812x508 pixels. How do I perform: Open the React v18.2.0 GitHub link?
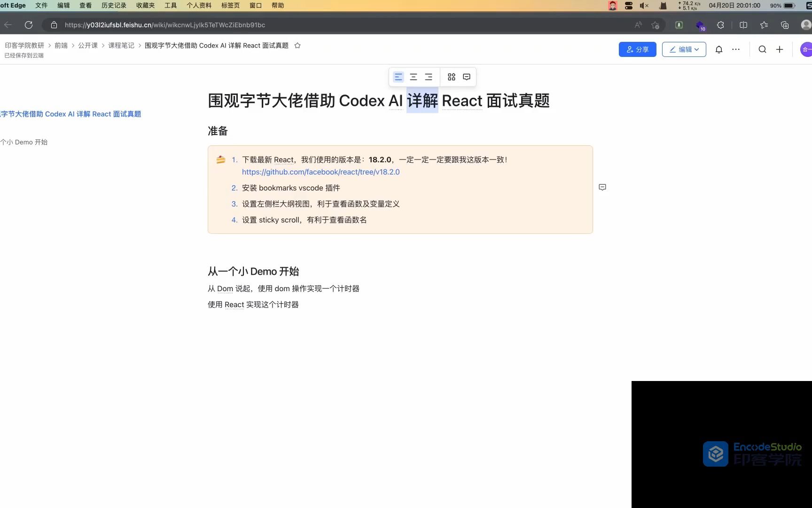320,172
